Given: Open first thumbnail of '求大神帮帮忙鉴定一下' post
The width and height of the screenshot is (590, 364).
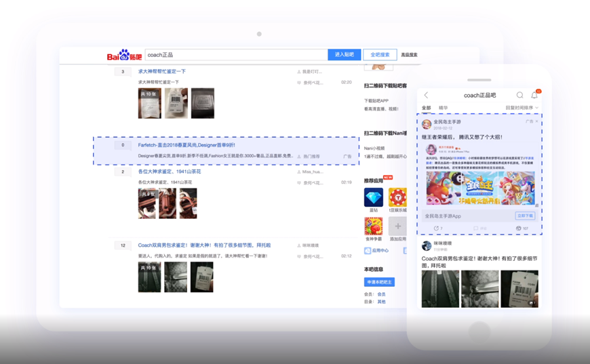Looking at the screenshot, I should point(150,104).
